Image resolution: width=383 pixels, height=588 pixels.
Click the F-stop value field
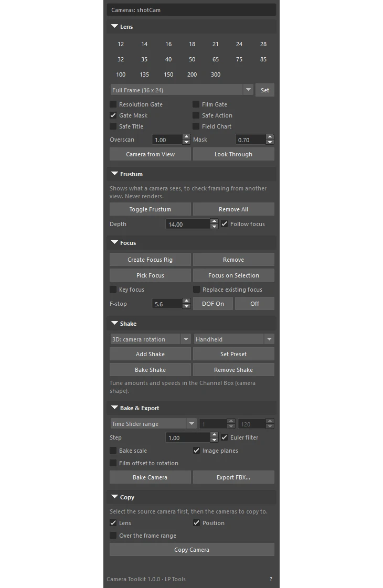click(x=167, y=304)
